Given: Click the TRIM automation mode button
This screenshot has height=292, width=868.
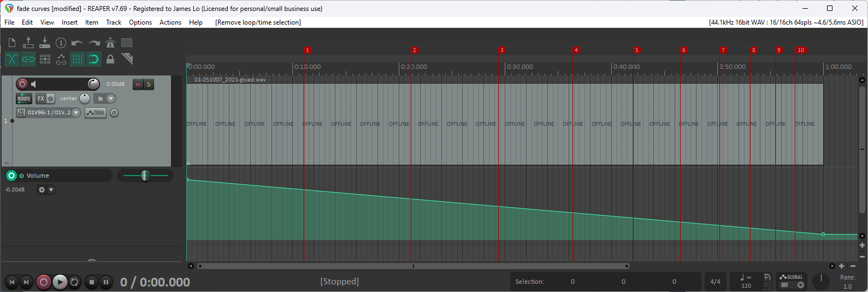Looking at the screenshot, I should 96,113.
